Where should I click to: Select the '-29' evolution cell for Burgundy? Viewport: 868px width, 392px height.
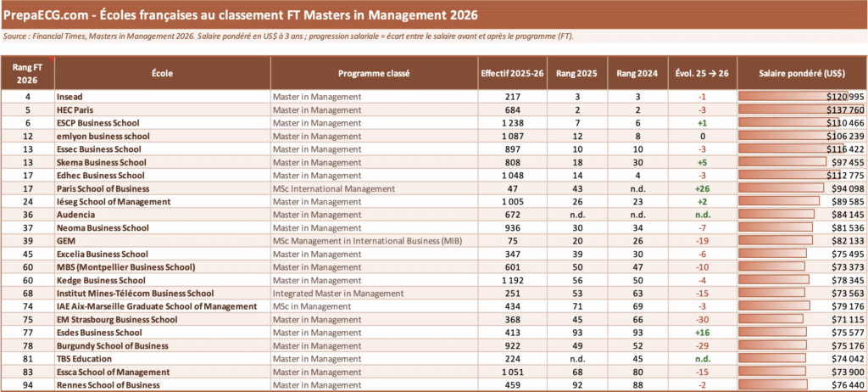pos(703,345)
